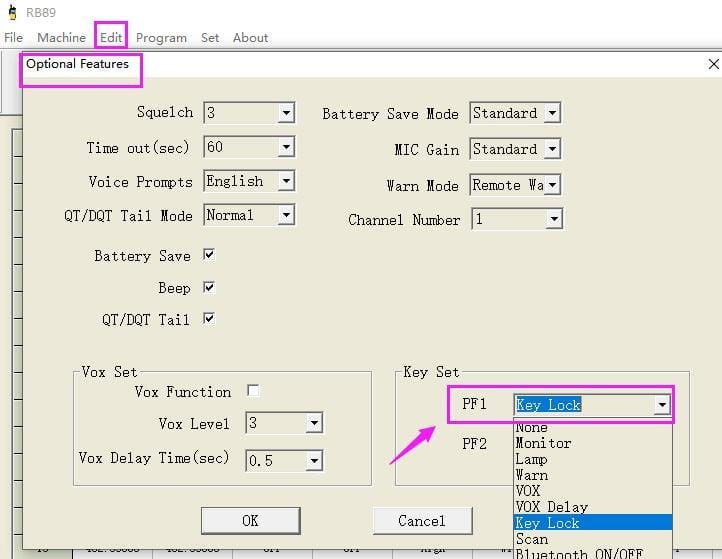722x559 pixels.
Task: Uncheck the Battery Save checkbox
Action: point(209,255)
